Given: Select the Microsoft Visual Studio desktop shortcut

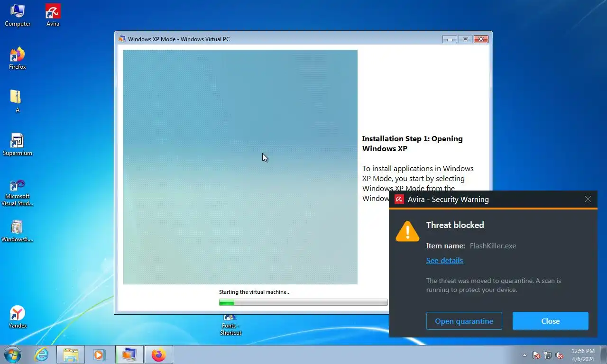Looking at the screenshot, I should click(18, 191).
